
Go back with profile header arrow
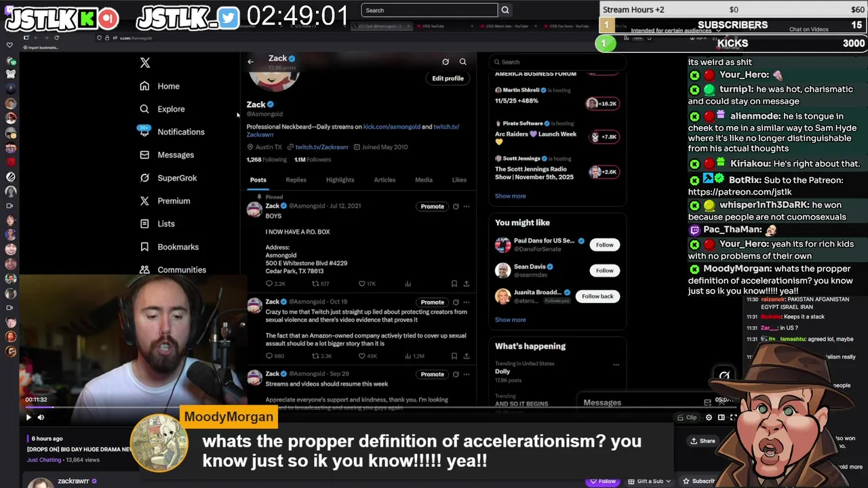pyautogui.click(x=250, y=62)
